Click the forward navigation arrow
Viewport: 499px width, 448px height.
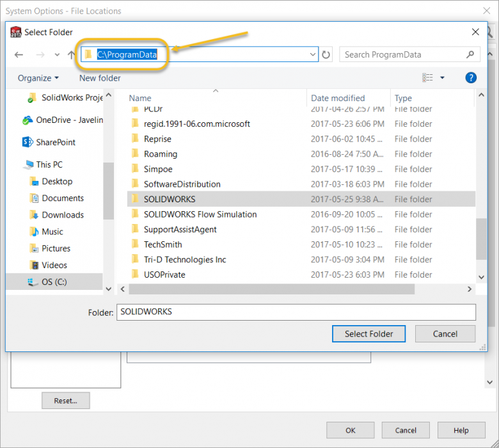pyautogui.click(x=40, y=55)
